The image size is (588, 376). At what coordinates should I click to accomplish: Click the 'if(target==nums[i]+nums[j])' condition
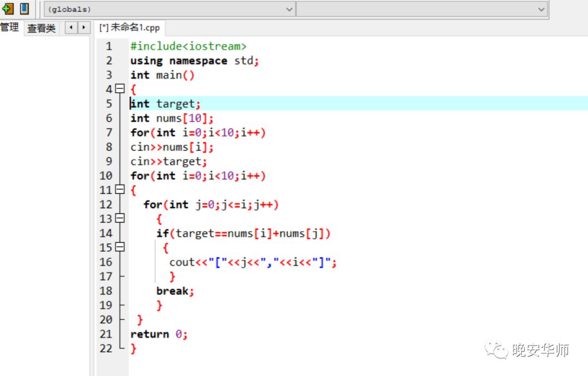point(243,233)
